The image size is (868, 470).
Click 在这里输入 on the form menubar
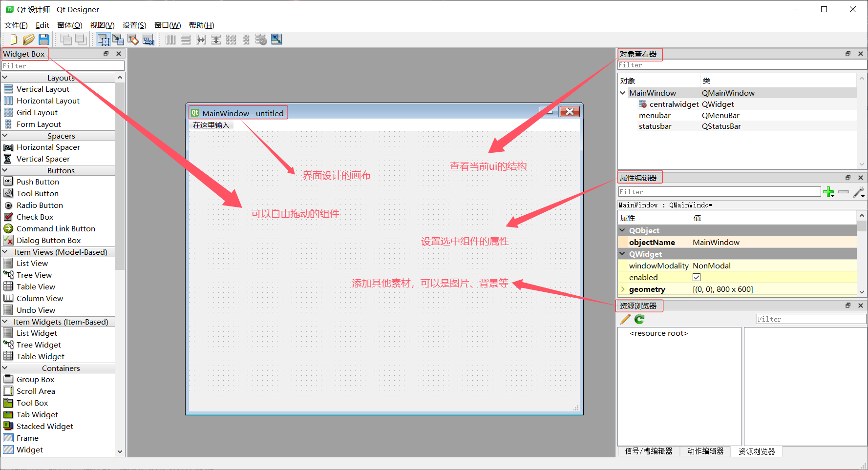(x=211, y=125)
